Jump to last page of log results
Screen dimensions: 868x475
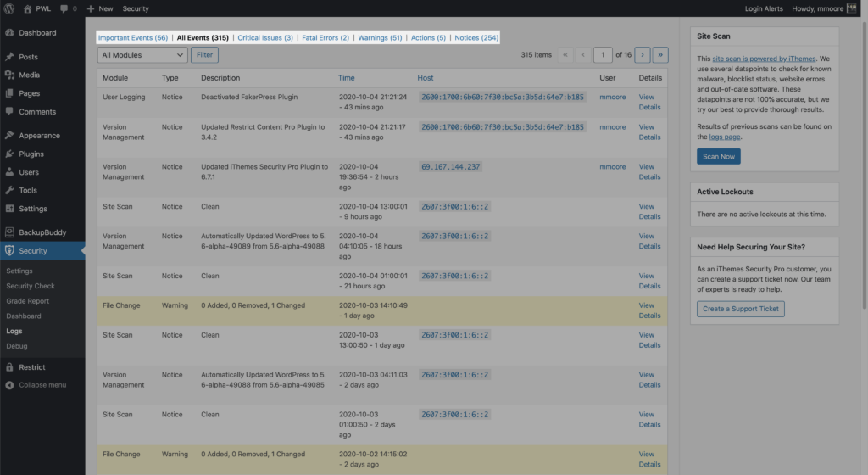point(659,55)
